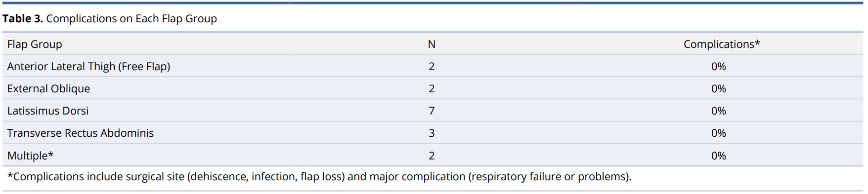Screen dimensions: 868x194
Task: Click the Transverse Rectus Abdominis row label
Action: [81, 133]
